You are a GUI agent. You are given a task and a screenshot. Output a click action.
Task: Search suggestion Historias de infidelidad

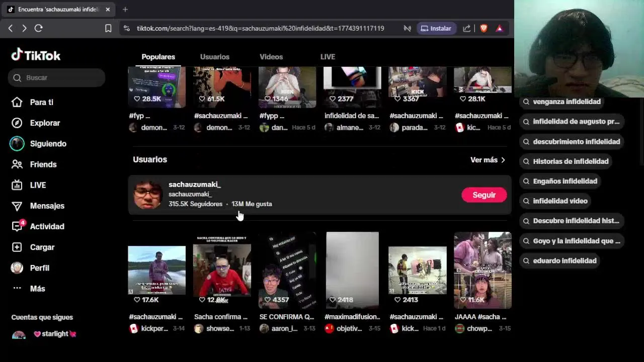click(x=567, y=161)
